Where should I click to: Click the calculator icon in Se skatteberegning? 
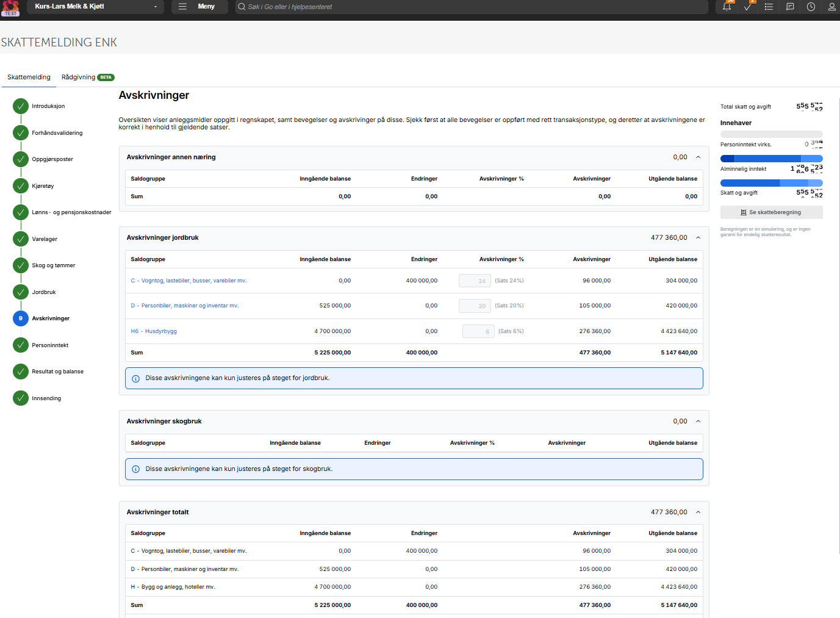[x=744, y=212]
